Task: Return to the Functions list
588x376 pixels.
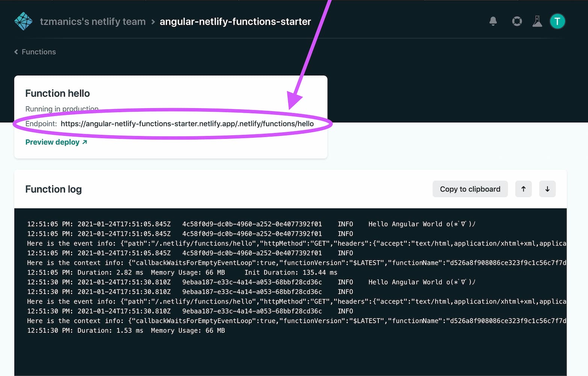Action: click(x=38, y=52)
